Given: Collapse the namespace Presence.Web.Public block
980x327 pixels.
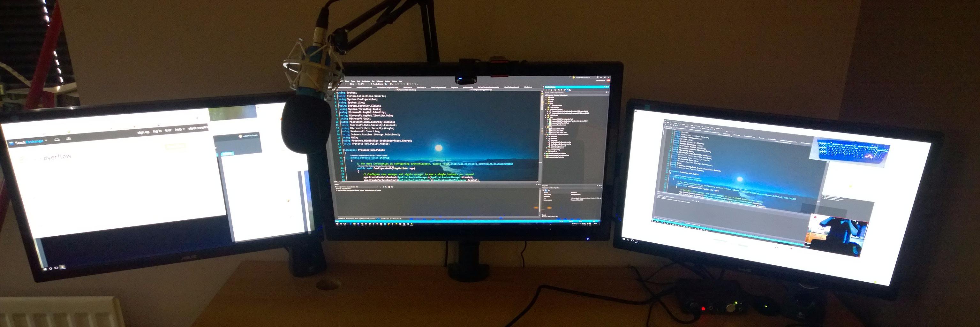Looking at the screenshot, I should tap(343, 150).
